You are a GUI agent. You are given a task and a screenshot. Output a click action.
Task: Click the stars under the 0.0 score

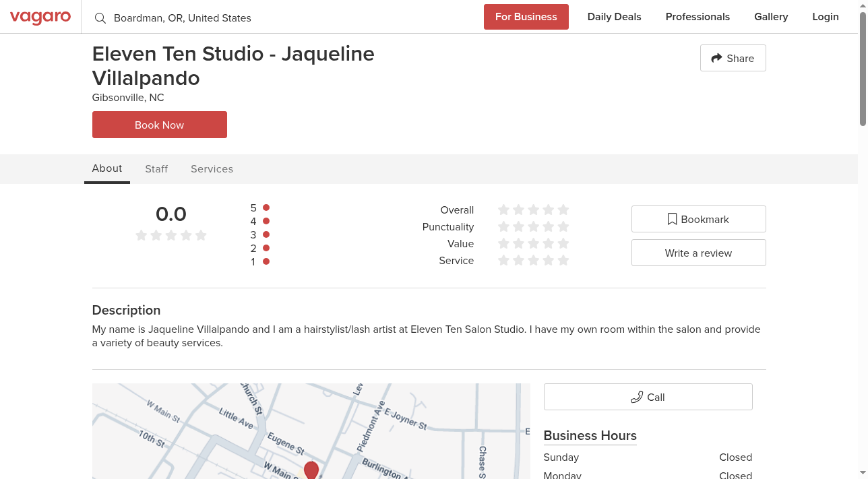coord(171,235)
